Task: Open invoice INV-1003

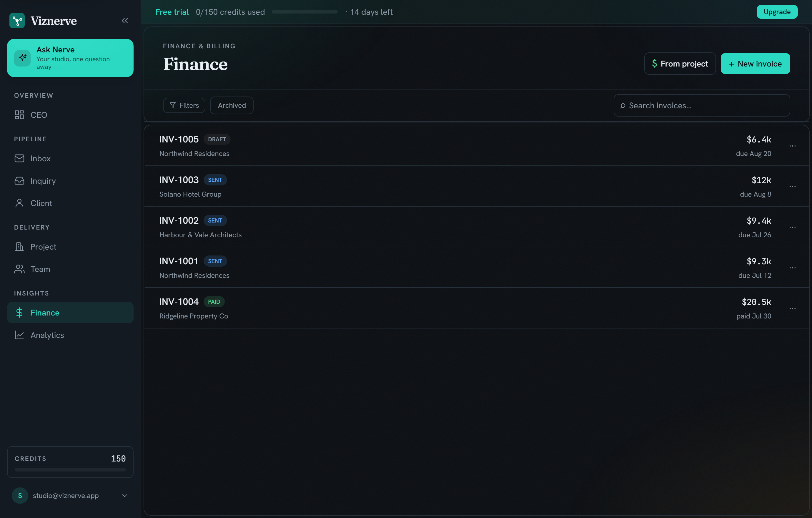Action: click(477, 186)
